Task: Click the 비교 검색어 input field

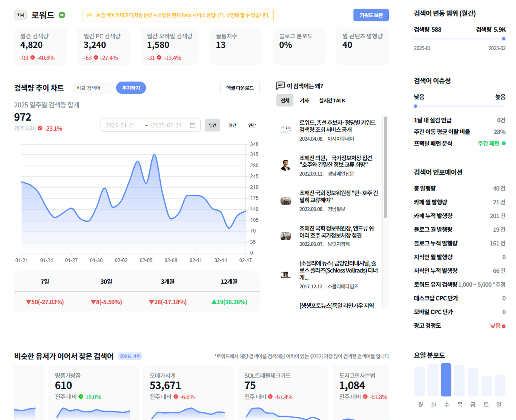Action: pos(93,88)
